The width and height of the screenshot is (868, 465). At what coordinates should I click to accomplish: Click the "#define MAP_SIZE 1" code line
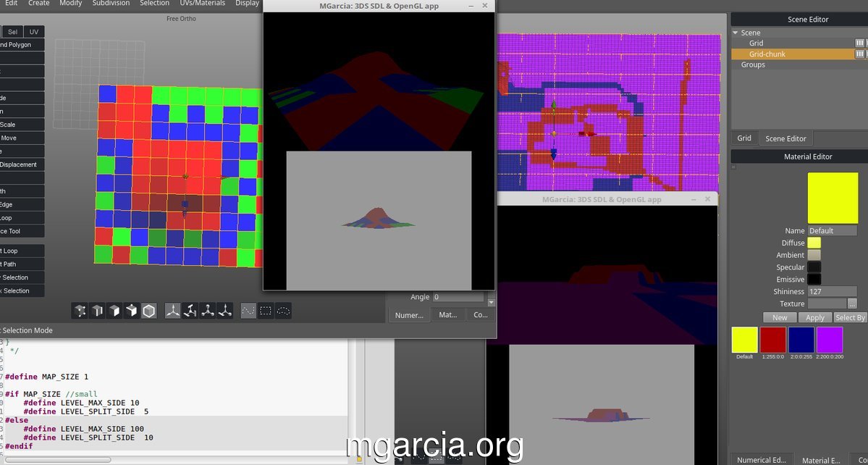(46, 377)
